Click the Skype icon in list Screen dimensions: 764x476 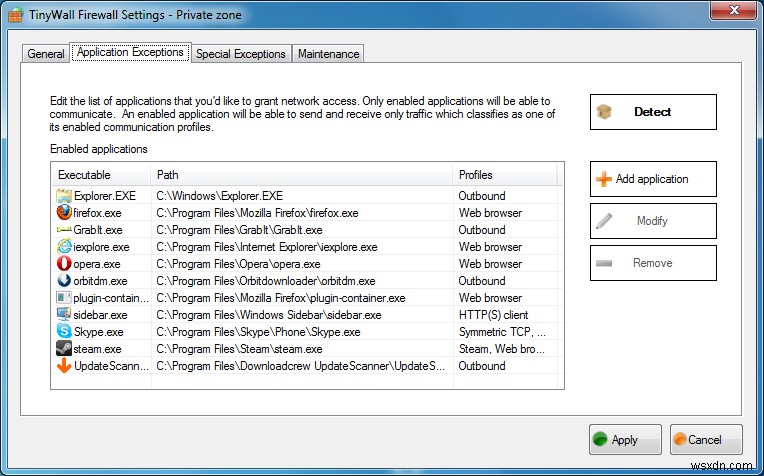point(64,331)
